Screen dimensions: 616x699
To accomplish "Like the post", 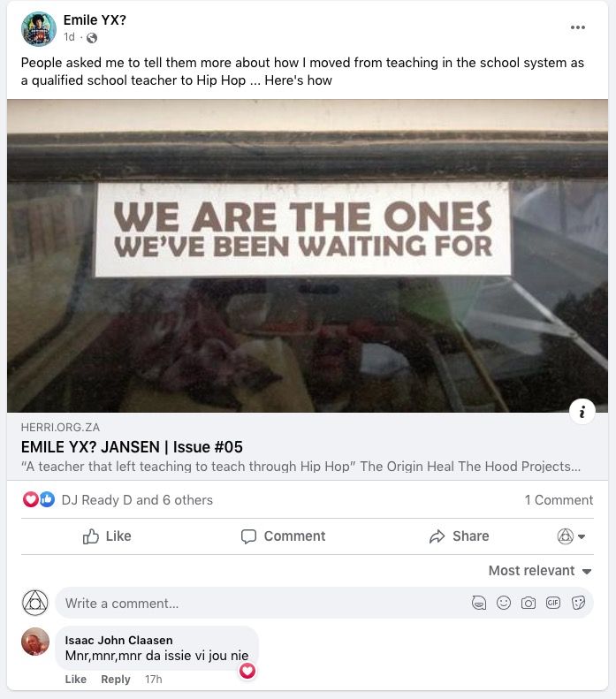I will point(107,536).
